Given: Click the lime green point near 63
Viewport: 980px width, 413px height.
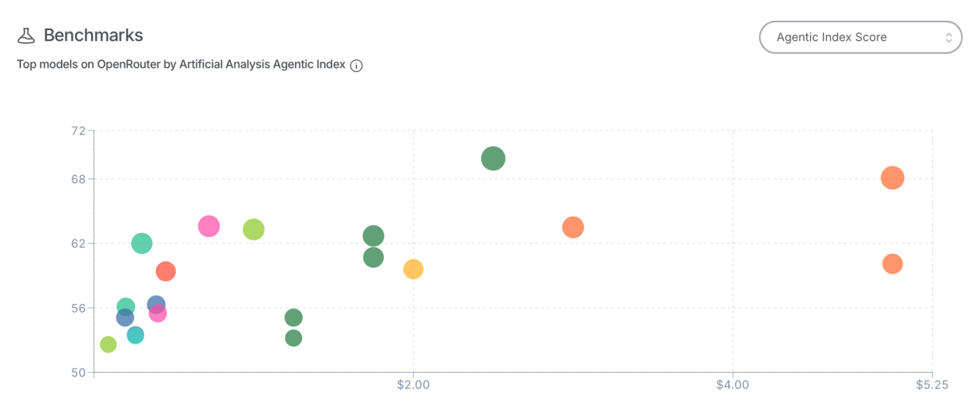Looking at the screenshot, I should [x=253, y=229].
